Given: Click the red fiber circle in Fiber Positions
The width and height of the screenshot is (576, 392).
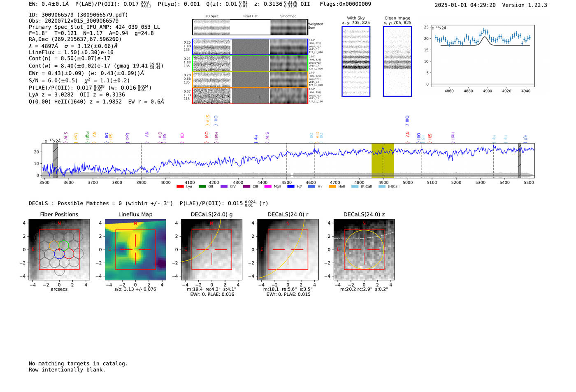Looking at the screenshot, I should 69,254.
